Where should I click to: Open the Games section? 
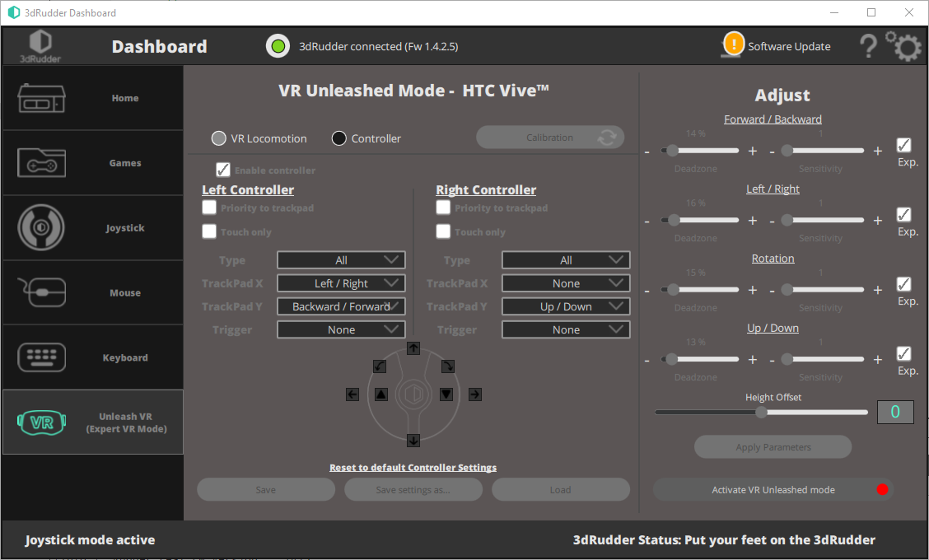click(x=93, y=163)
